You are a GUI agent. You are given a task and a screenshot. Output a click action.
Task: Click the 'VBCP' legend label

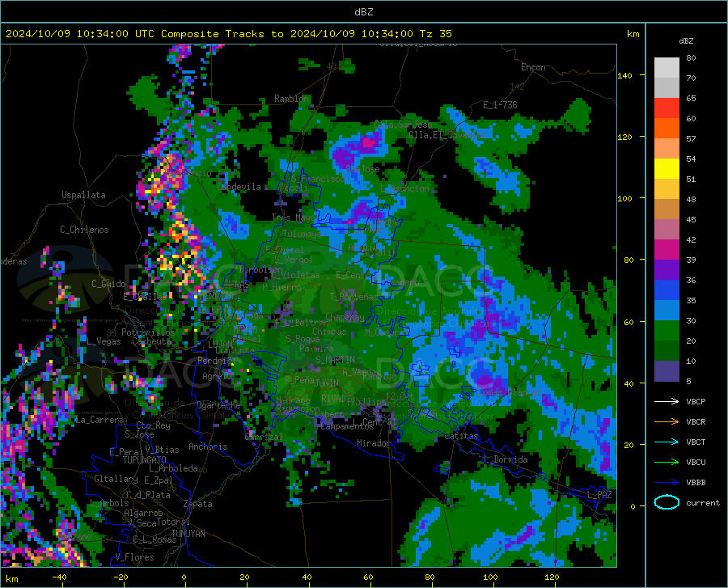point(696,401)
